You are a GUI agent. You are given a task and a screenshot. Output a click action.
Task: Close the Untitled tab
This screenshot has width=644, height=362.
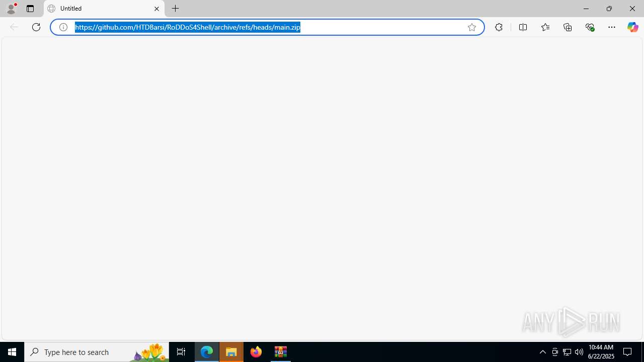pyautogui.click(x=156, y=9)
